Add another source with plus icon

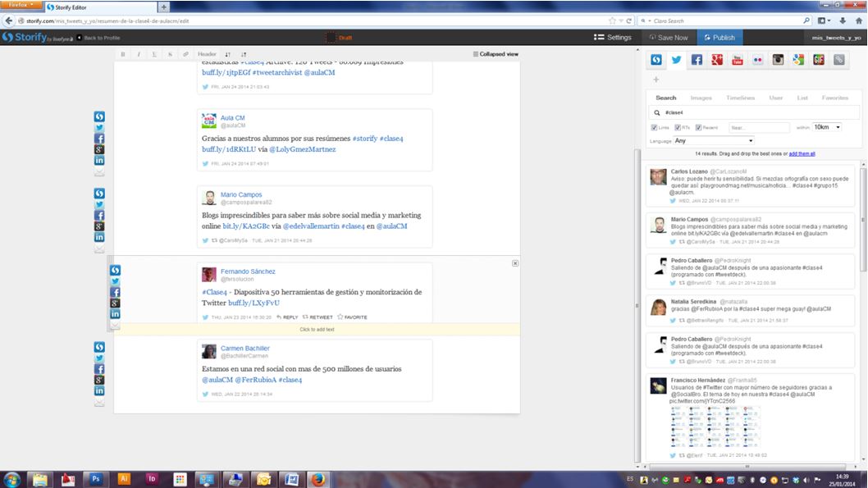coord(656,80)
